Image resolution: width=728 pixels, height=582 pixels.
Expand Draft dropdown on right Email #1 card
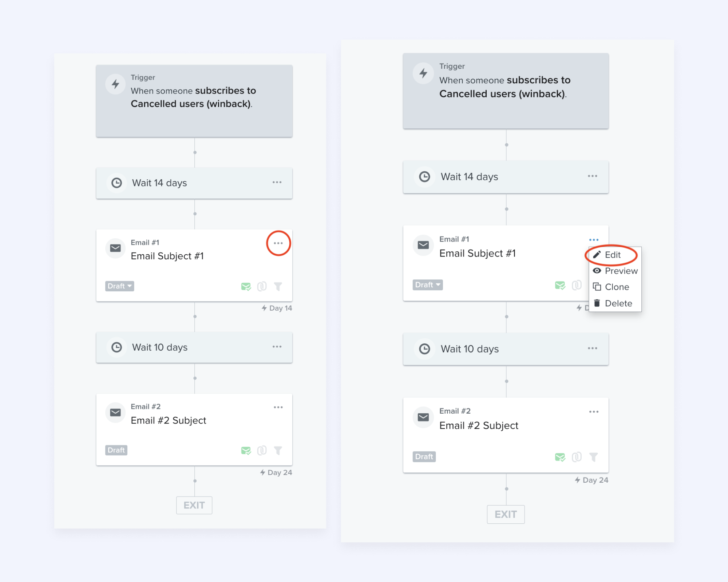(428, 285)
